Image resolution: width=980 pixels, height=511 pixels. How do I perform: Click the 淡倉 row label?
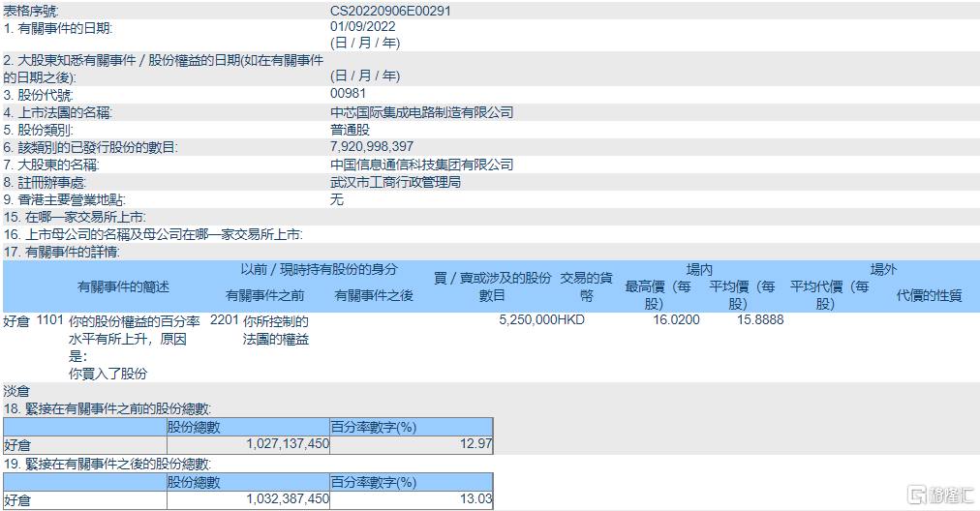pyautogui.click(x=16, y=392)
